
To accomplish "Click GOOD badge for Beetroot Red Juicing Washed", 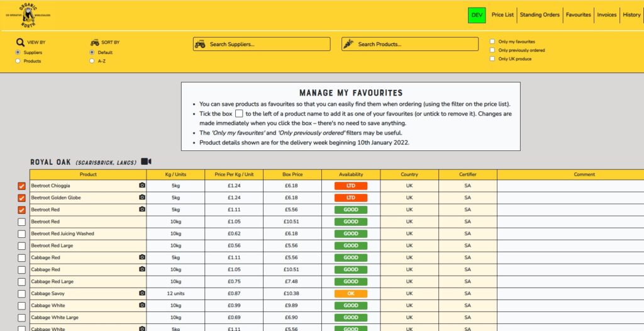I will [x=351, y=233].
